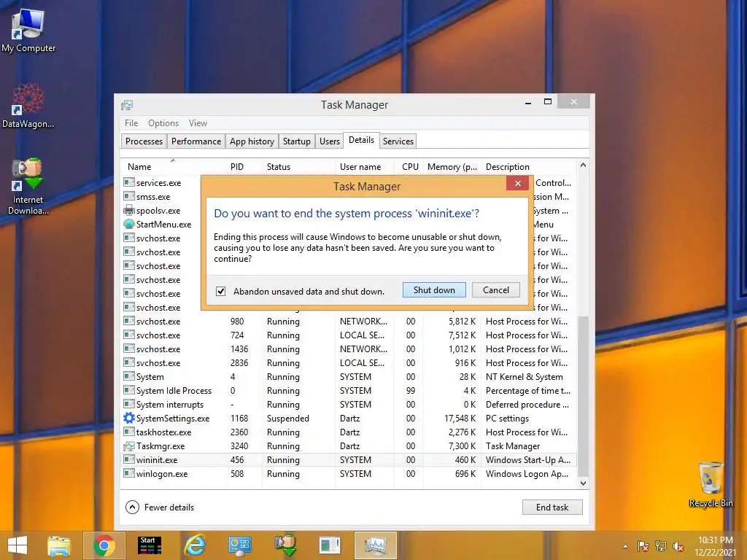Image resolution: width=747 pixels, height=560 pixels.
Task: Sort by the PID column header
Action: pos(244,167)
